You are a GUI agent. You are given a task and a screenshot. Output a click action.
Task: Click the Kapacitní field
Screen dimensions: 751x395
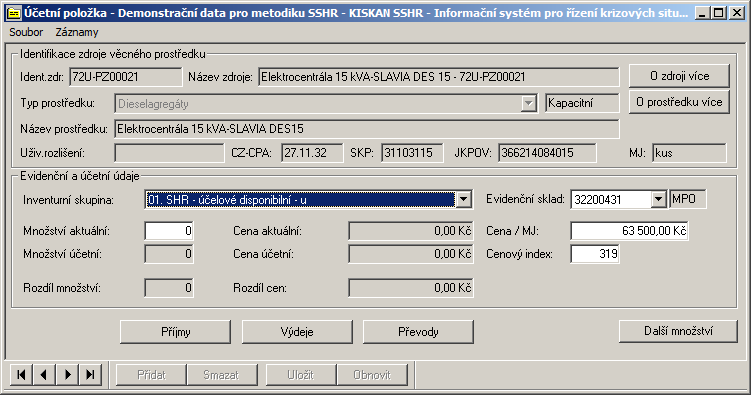point(582,103)
